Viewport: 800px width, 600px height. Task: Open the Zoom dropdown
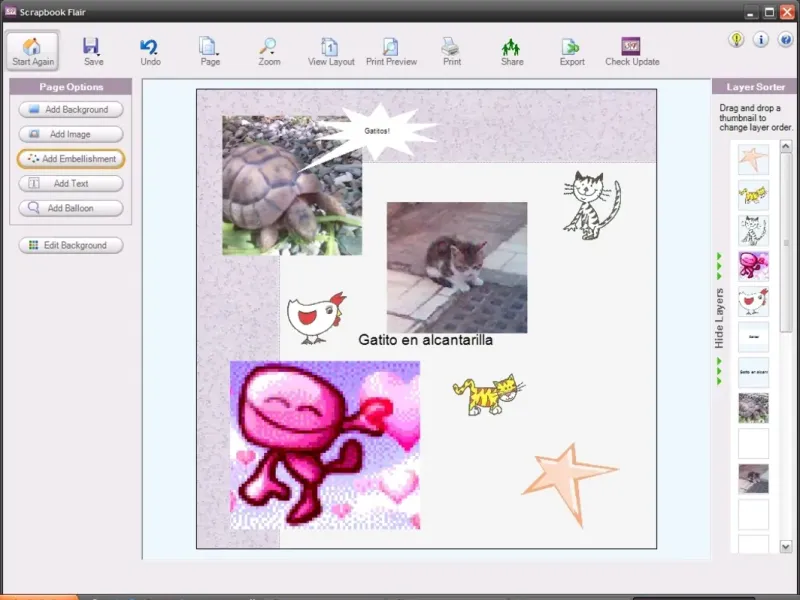click(269, 52)
